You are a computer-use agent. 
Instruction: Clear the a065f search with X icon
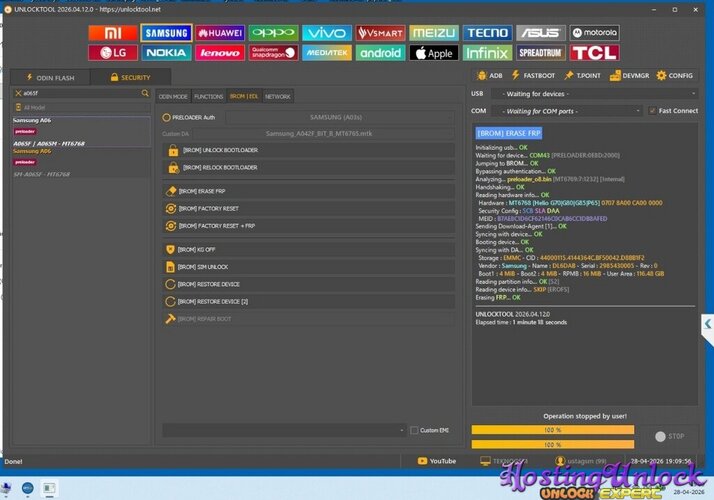pos(18,93)
